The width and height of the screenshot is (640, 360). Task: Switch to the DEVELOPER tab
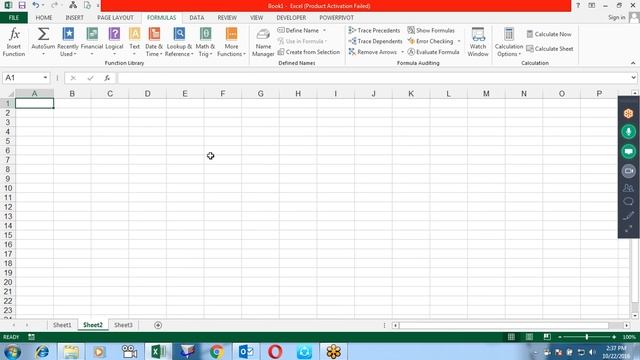(291, 18)
